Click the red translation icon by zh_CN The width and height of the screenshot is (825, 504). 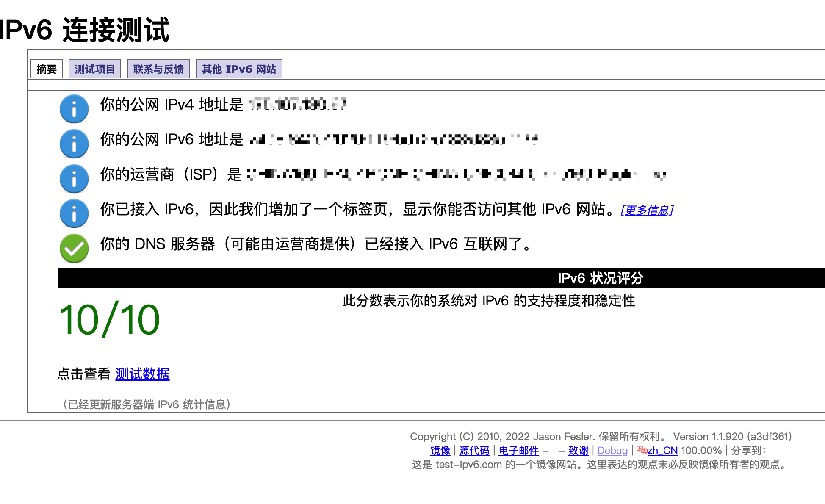point(641,450)
